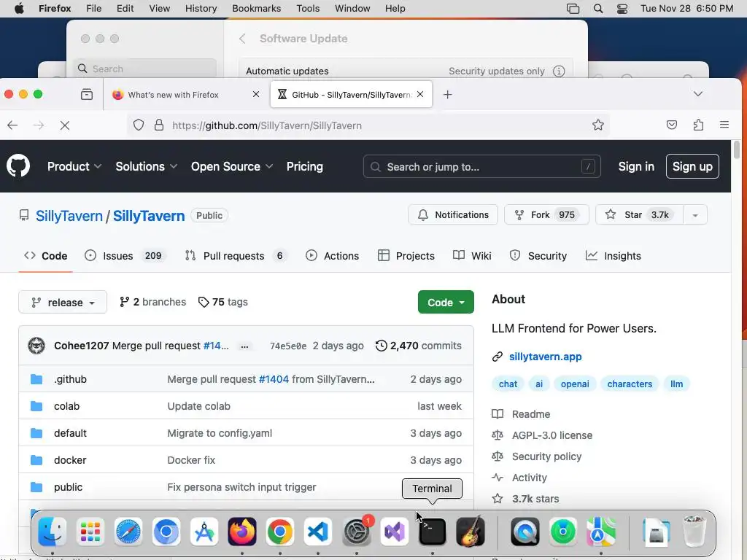
Task: Switch to the Pull requests tab
Action: point(236,256)
